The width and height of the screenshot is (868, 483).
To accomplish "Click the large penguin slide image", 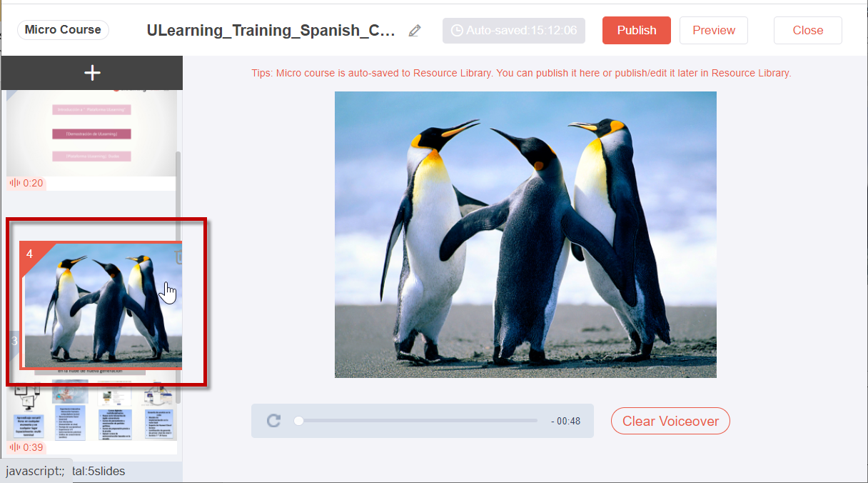I will [x=525, y=234].
